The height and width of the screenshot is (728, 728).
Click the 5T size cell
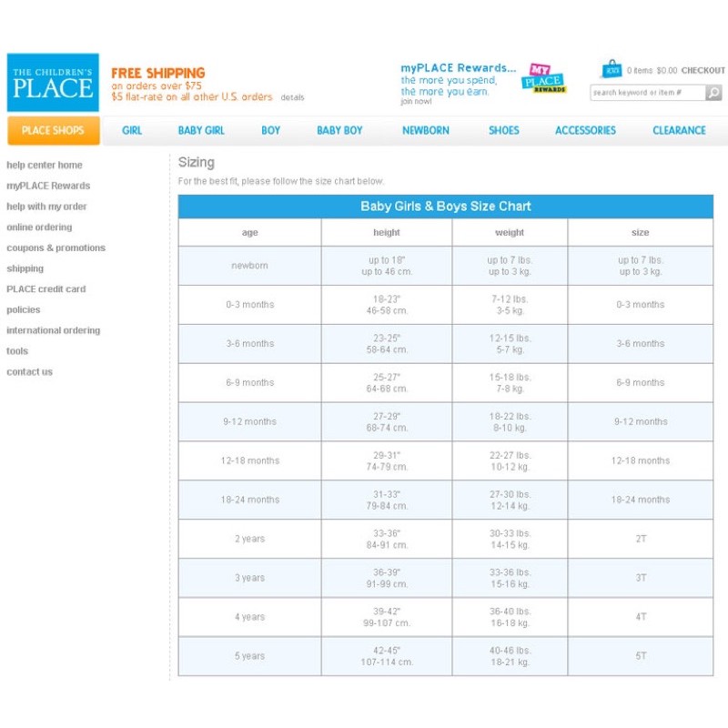click(641, 655)
